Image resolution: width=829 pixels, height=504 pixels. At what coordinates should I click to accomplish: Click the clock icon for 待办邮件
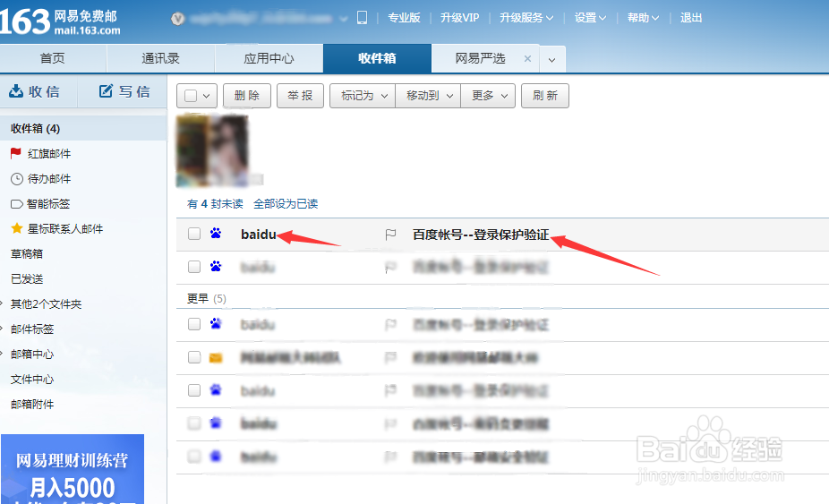tap(17, 179)
